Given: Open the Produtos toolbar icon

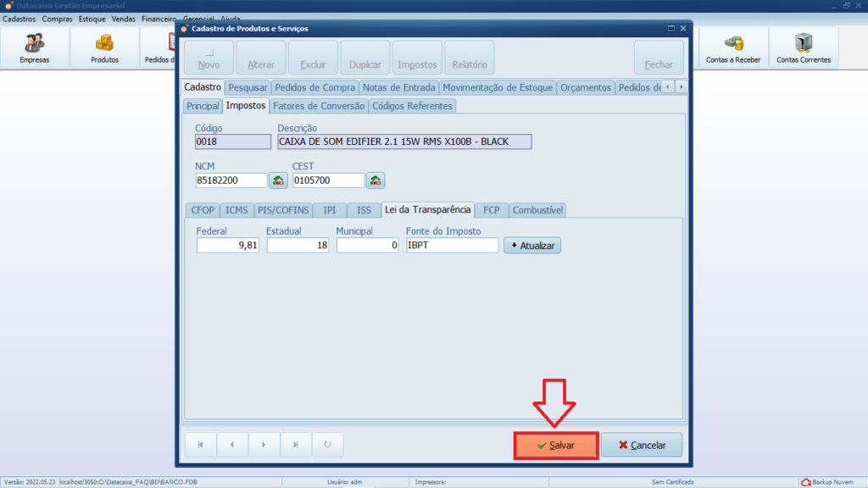Looking at the screenshot, I should point(104,47).
